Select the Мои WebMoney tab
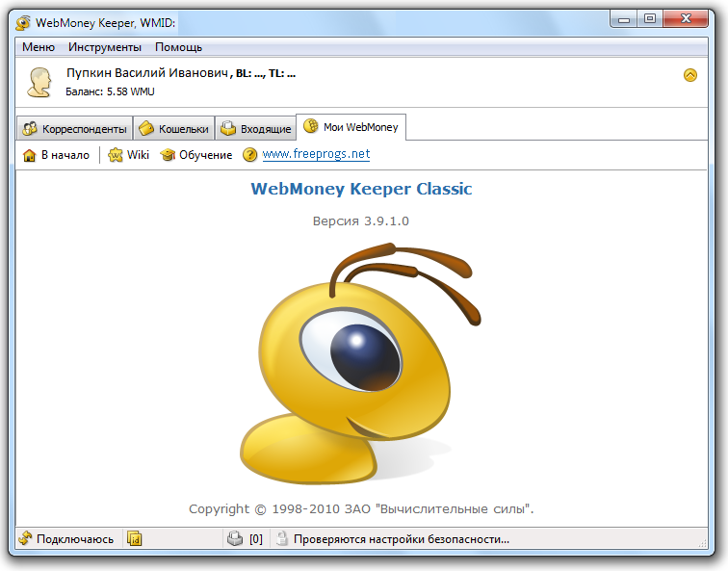This screenshot has height=571, width=728. pos(351,127)
